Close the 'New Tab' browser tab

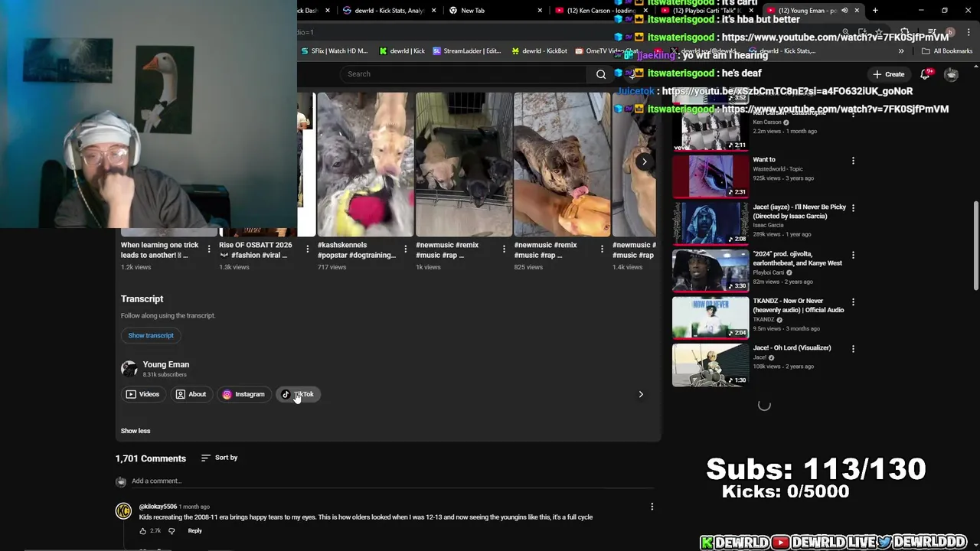click(540, 11)
